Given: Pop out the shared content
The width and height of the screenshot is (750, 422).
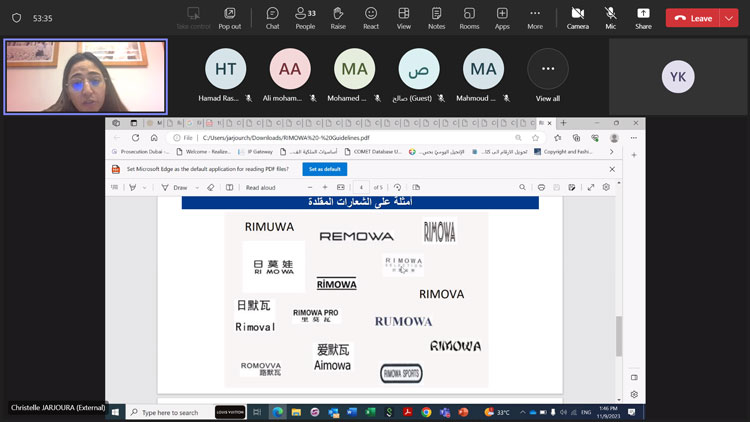Looking at the screenshot, I should coord(229,17).
